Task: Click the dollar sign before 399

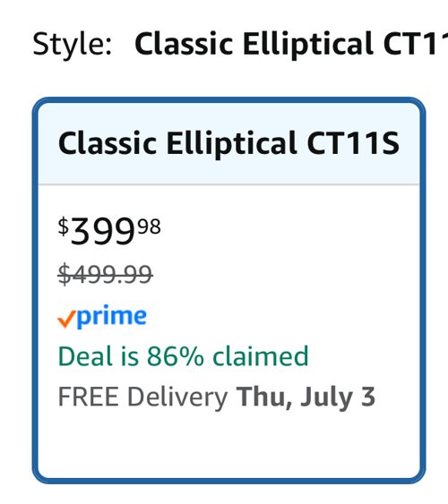Action: point(64,226)
